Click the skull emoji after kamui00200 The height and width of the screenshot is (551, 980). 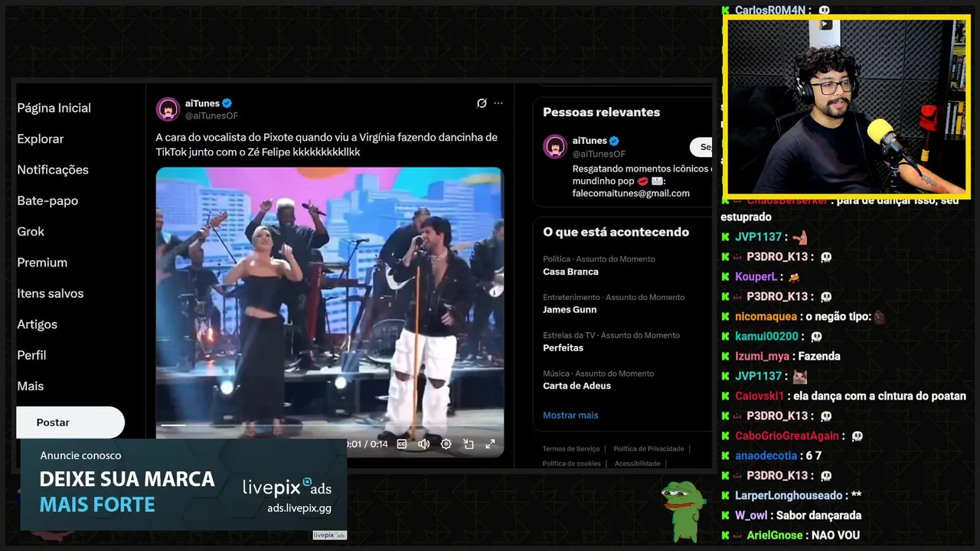coord(816,336)
